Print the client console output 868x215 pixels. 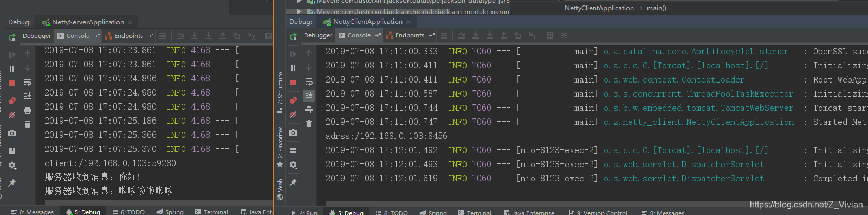click(x=309, y=110)
